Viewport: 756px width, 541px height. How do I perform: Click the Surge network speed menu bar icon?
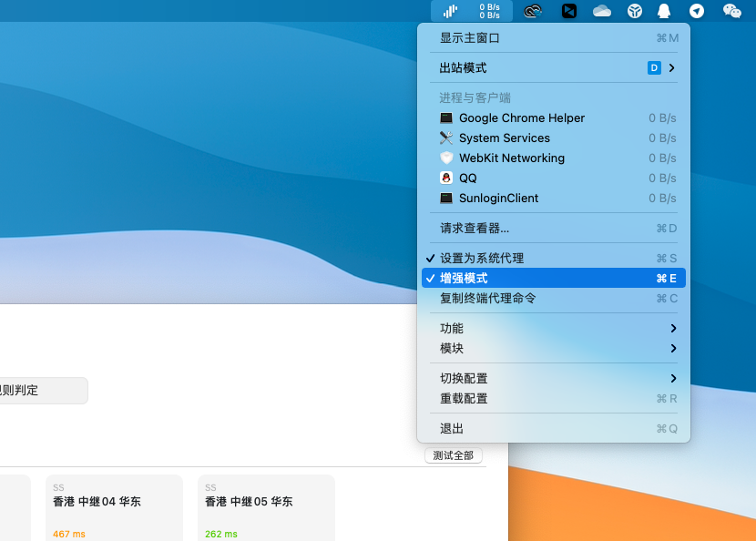coord(471,11)
